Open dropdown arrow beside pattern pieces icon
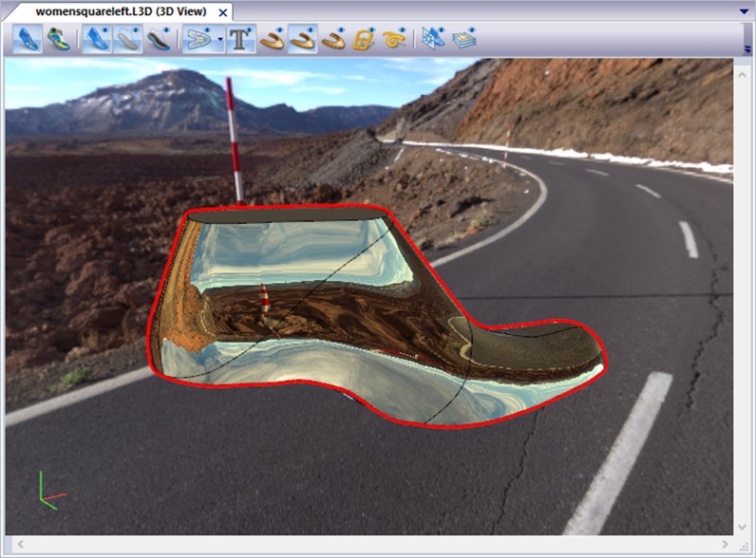Image resolution: width=756 pixels, height=558 pixels. 220,40
